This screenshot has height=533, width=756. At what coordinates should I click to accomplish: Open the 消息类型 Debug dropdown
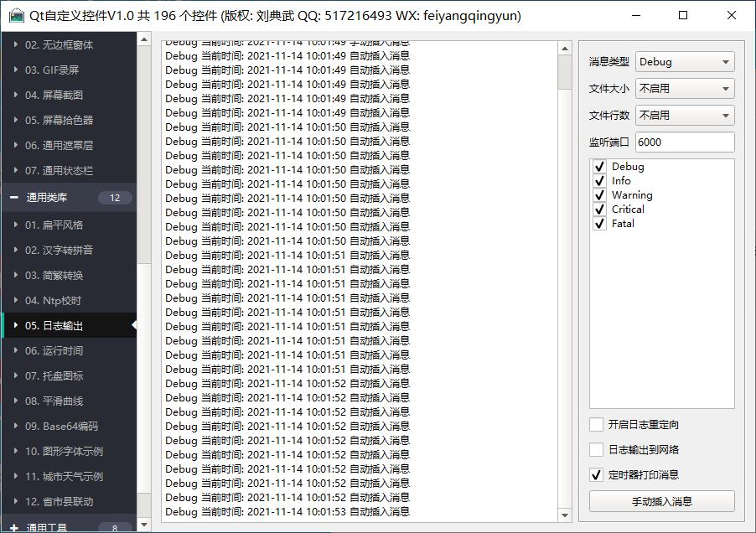(x=685, y=62)
